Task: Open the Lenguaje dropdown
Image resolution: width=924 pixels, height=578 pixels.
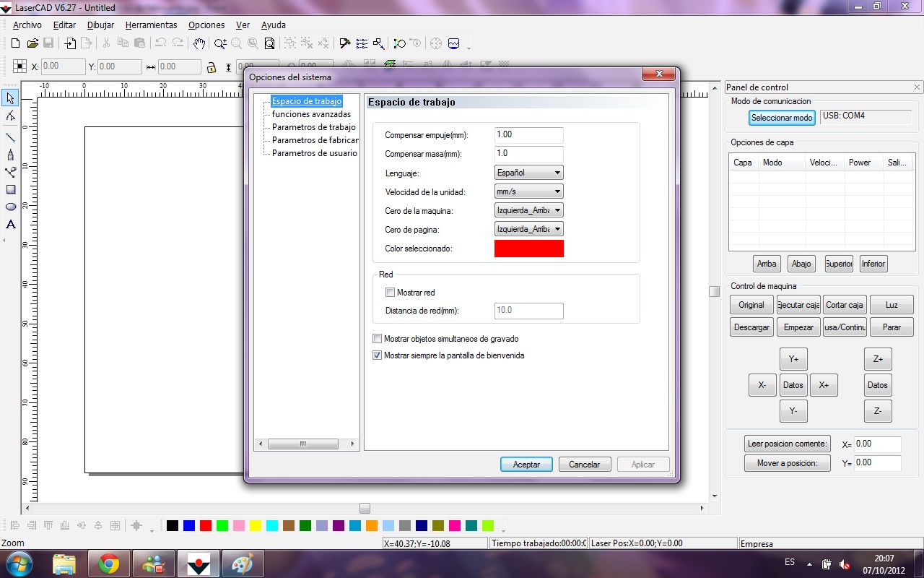Action: [528, 173]
